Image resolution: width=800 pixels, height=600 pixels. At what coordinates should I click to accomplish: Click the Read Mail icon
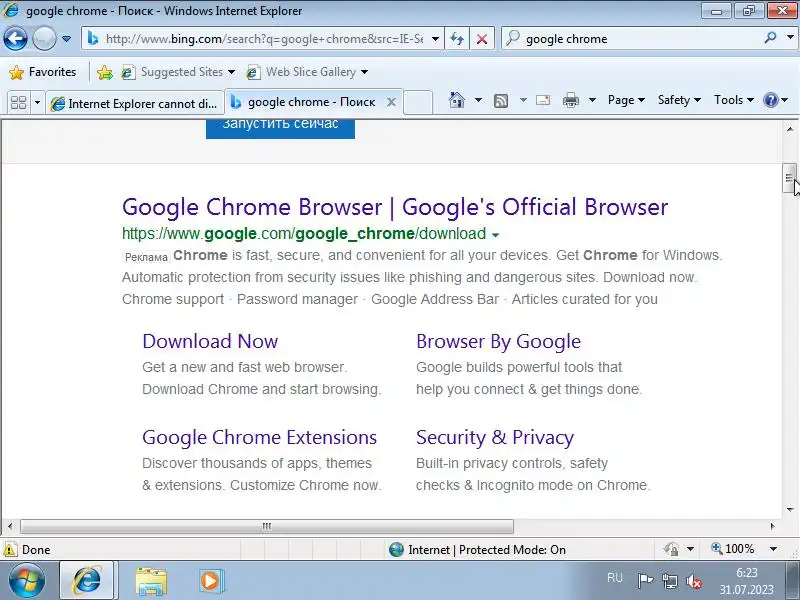(543, 100)
